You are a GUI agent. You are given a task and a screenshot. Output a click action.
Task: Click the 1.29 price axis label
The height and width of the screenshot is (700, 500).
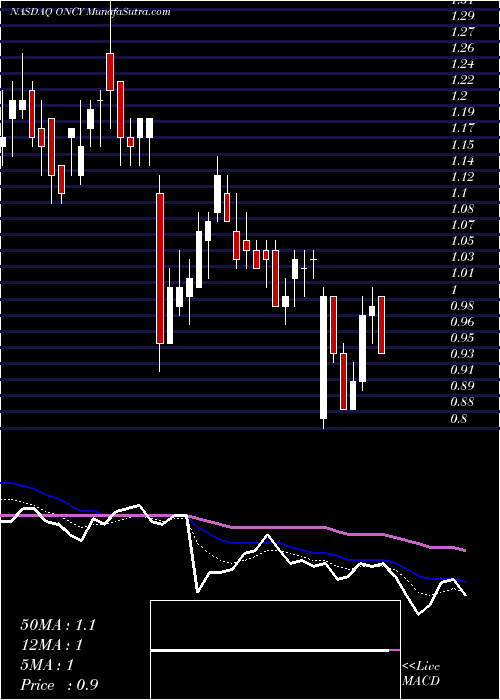pyautogui.click(x=462, y=16)
